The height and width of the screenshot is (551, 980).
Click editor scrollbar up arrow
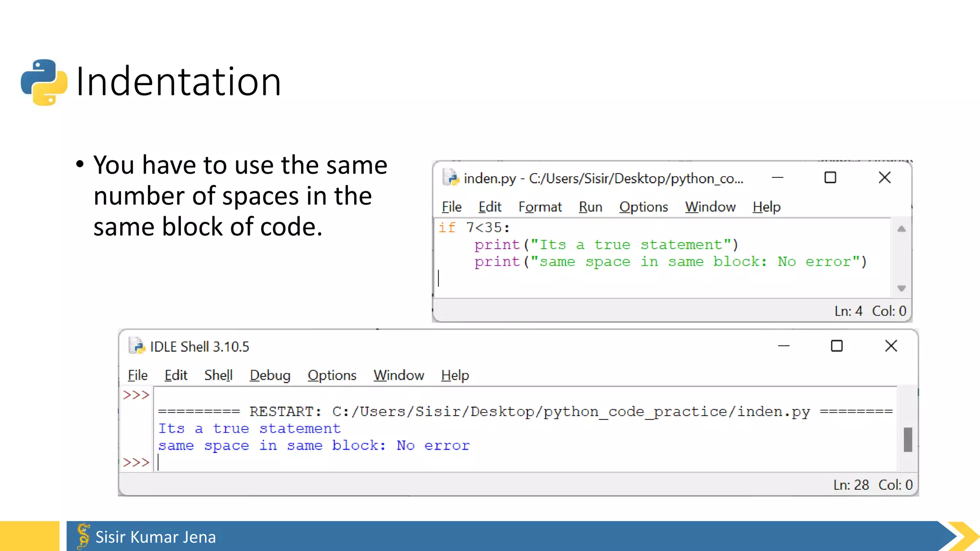click(902, 229)
